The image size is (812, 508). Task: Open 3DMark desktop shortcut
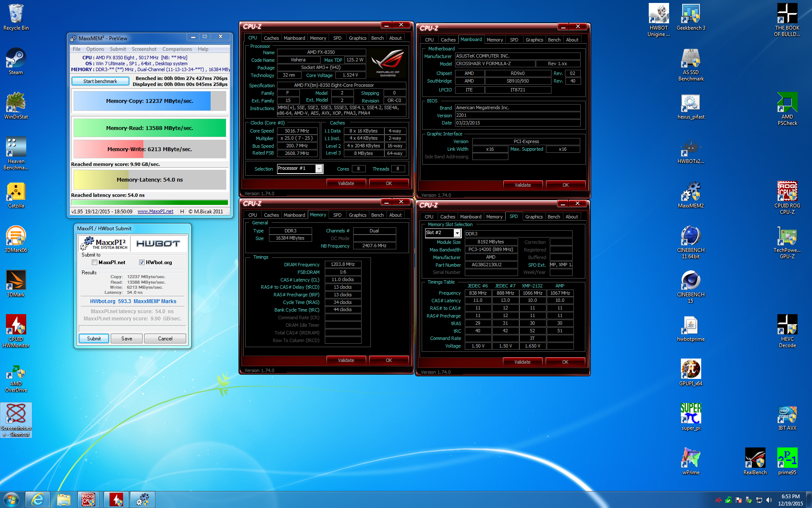[x=16, y=284]
